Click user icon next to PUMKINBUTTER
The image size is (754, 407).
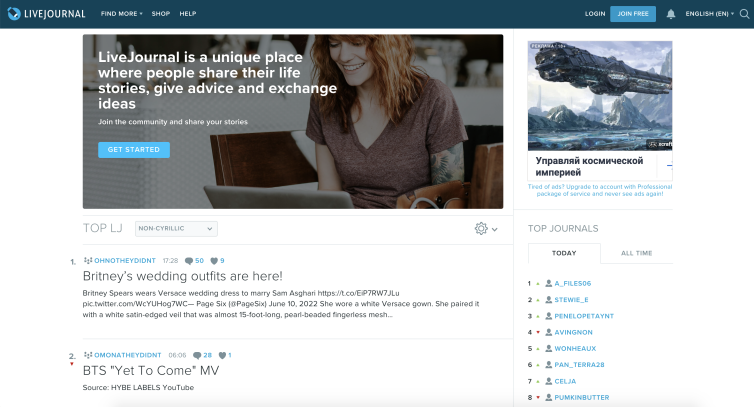[x=548, y=397]
